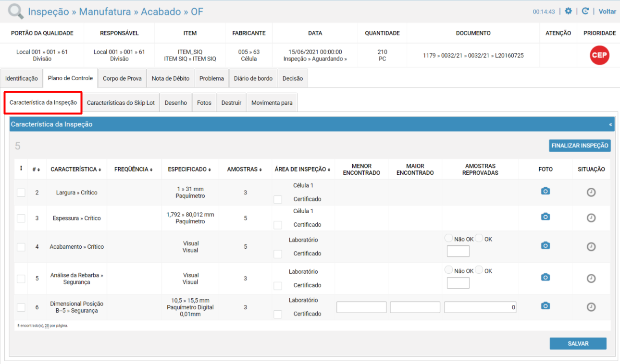The width and height of the screenshot is (620, 364).
Task: Open the settings gear icon
Action: (568, 11)
